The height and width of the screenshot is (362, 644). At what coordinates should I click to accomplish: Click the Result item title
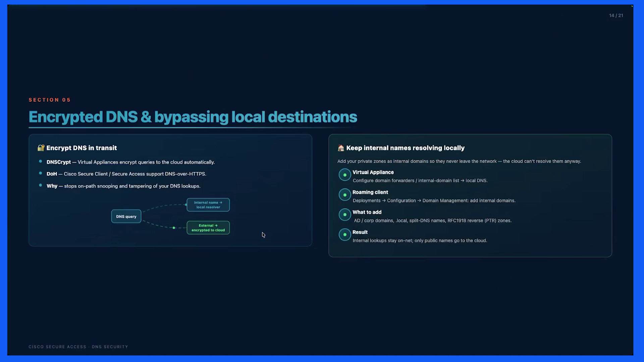pyautogui.click(x=360, y=232)
